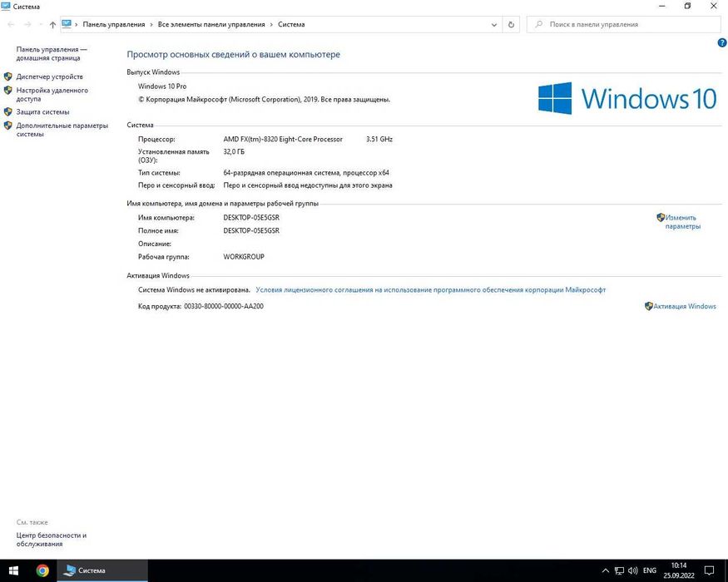Screen dimensions: 728x582
Task: Open 'Диспетчер устройств' link
Action: [50, 76]
